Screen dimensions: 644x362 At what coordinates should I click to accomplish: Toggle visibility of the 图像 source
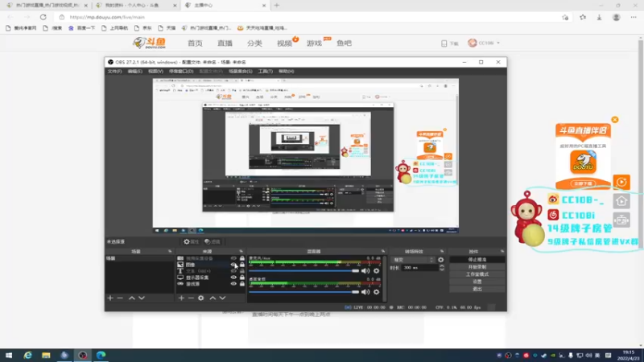233,265
